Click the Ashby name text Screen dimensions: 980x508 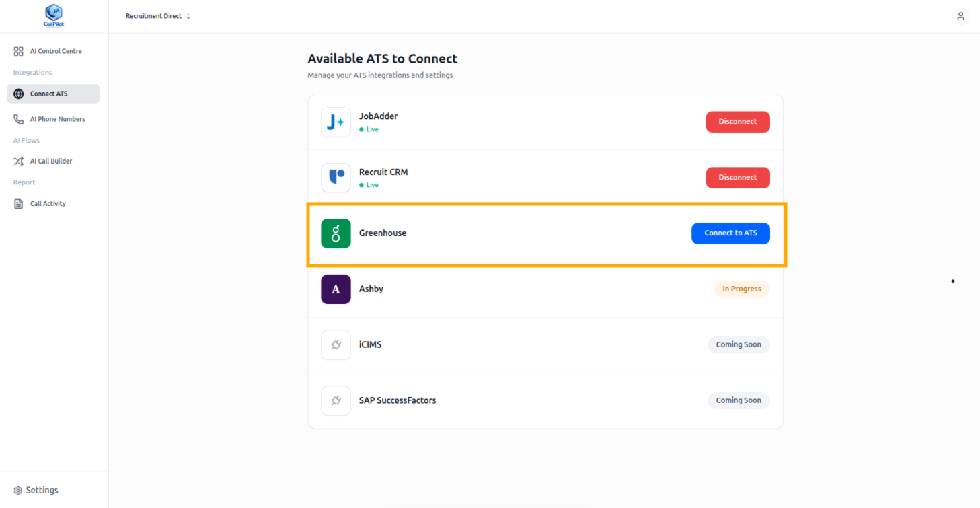pos(371,289)
